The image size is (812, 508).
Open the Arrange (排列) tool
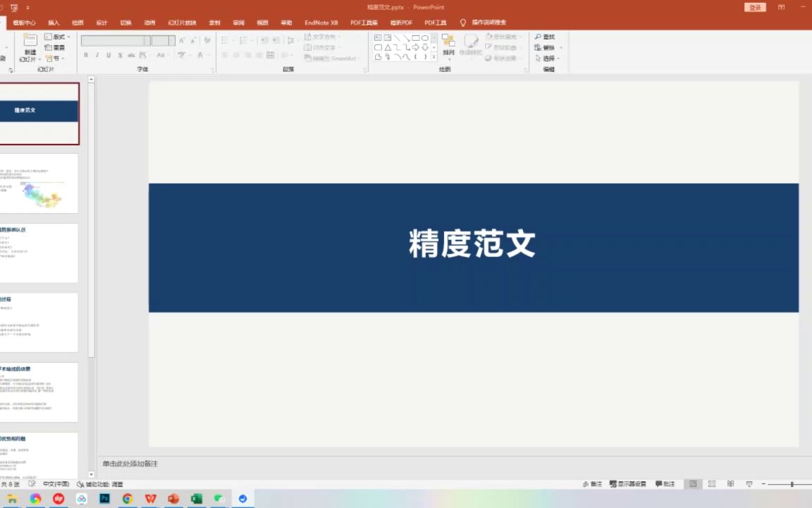coord(448,45)
